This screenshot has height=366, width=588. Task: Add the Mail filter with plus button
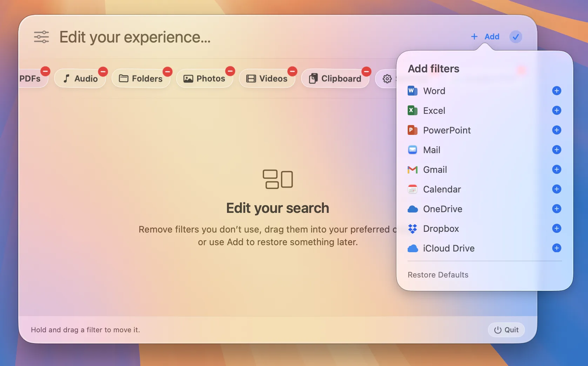point(556,150)
